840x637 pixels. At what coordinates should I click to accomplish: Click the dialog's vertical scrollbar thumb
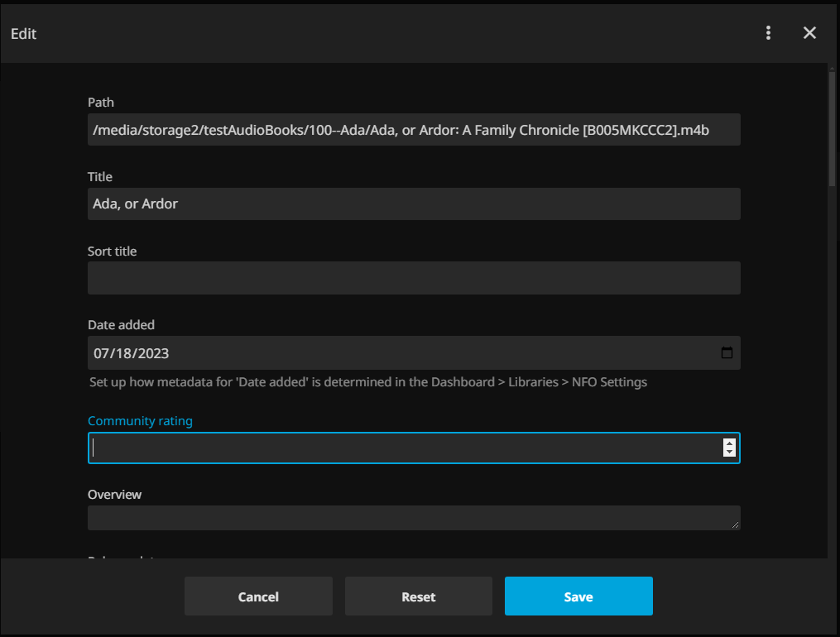(832, 128)
